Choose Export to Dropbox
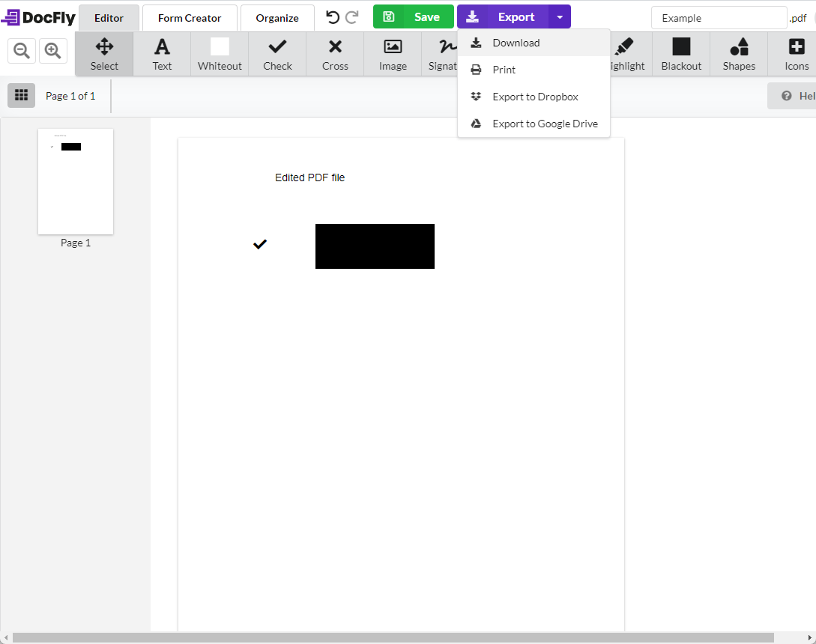816x644 pixels. pos(534,97)
